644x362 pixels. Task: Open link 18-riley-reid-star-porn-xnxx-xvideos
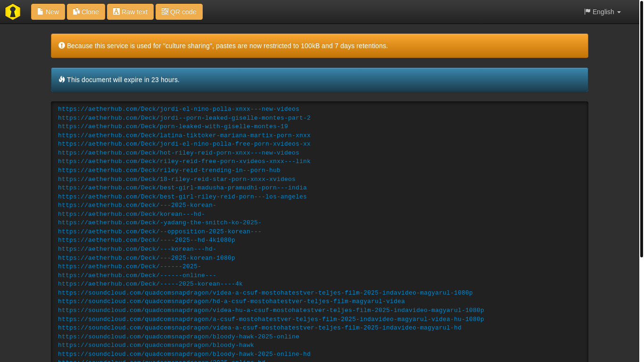point(177,179)
